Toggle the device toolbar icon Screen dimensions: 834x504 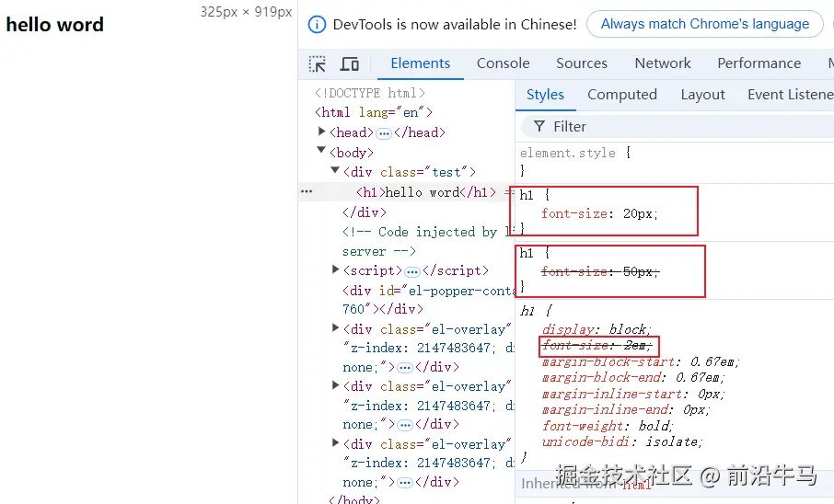(350, 63)
